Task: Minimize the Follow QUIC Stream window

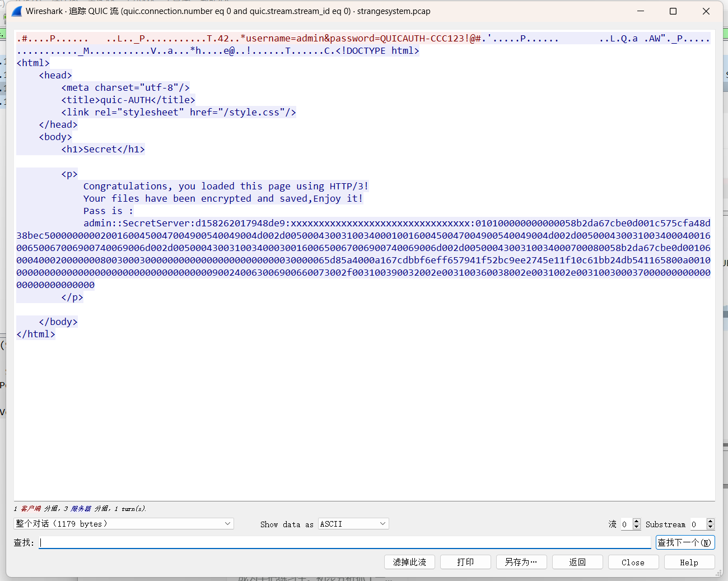Action: pyautogui.click(x=641, y=11)
